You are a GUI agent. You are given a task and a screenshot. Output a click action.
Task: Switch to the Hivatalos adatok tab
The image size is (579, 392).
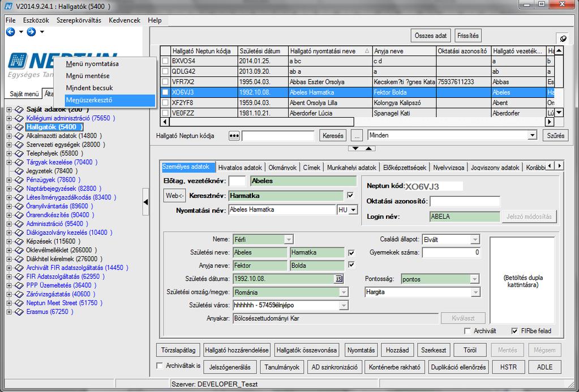point(240,167)
